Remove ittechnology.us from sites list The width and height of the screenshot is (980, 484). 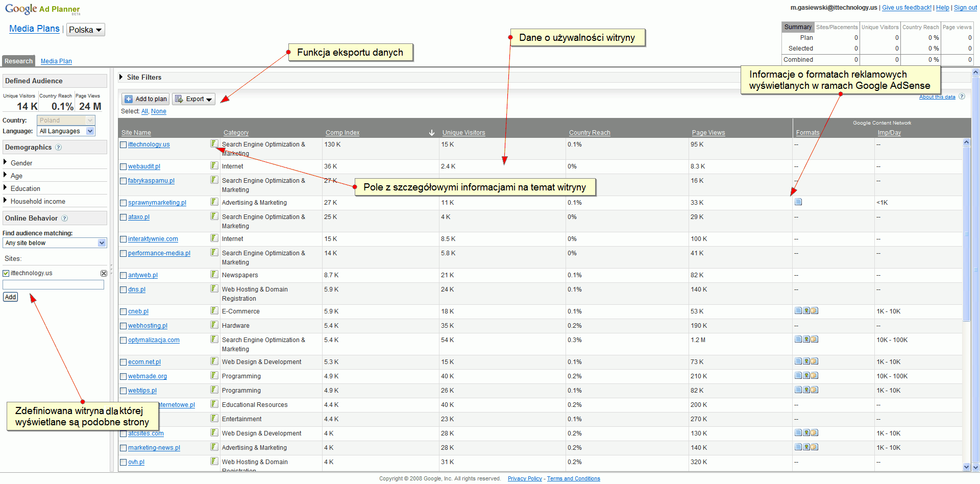point(104,273)
